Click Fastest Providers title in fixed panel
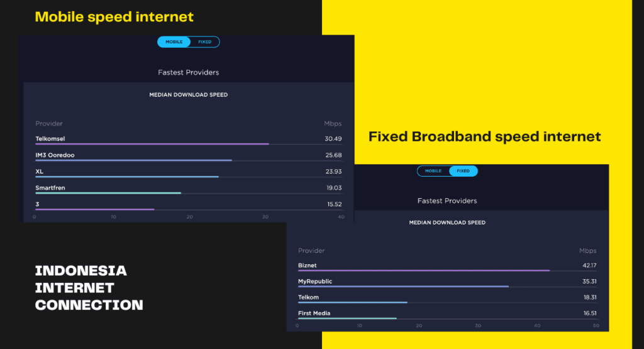This screenshot has width=644, height=349. 447,201
